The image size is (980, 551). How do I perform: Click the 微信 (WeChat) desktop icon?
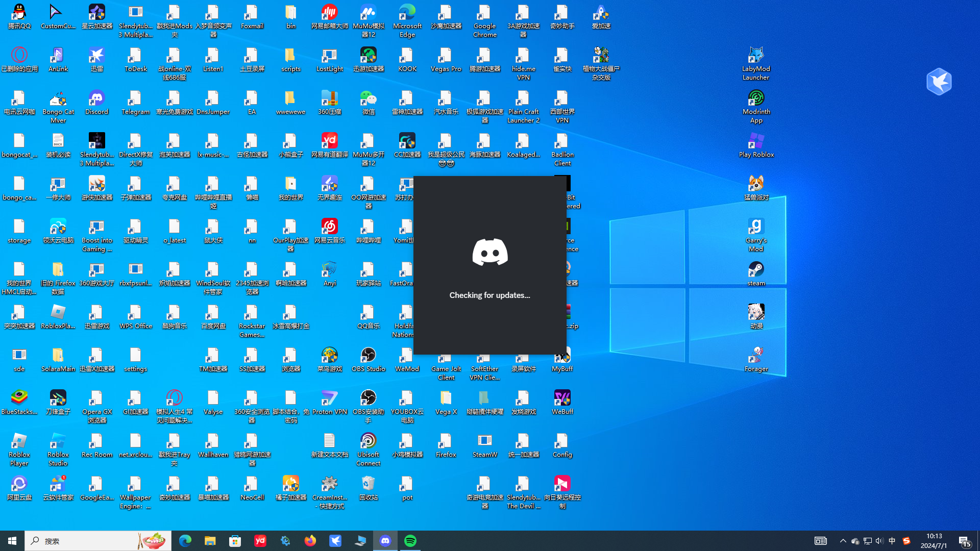[369, 102]
